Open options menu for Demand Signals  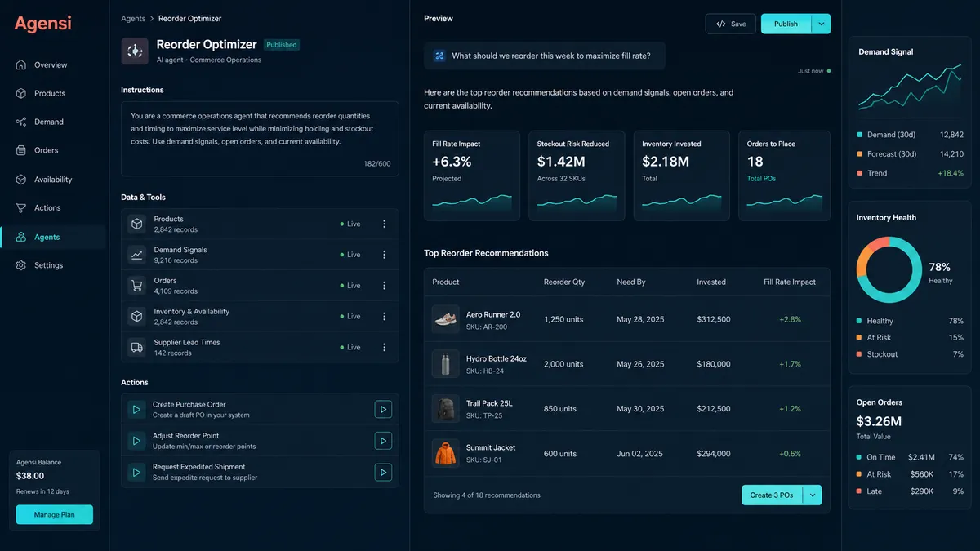tap(385, 255)
